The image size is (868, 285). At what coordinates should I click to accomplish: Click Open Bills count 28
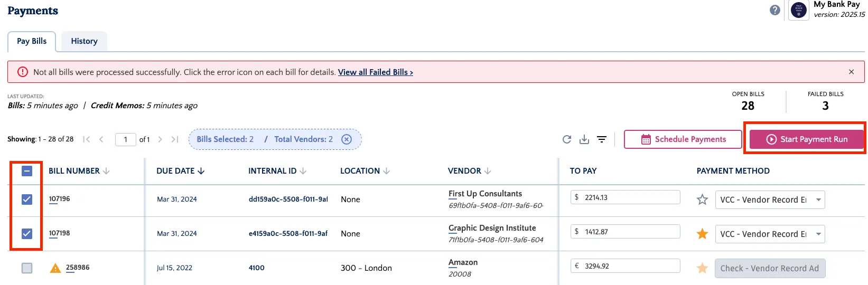point(748,106)
